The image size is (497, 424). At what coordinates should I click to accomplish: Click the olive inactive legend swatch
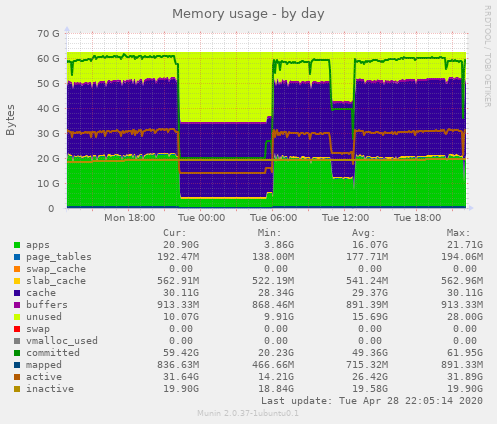coord(17,389)
